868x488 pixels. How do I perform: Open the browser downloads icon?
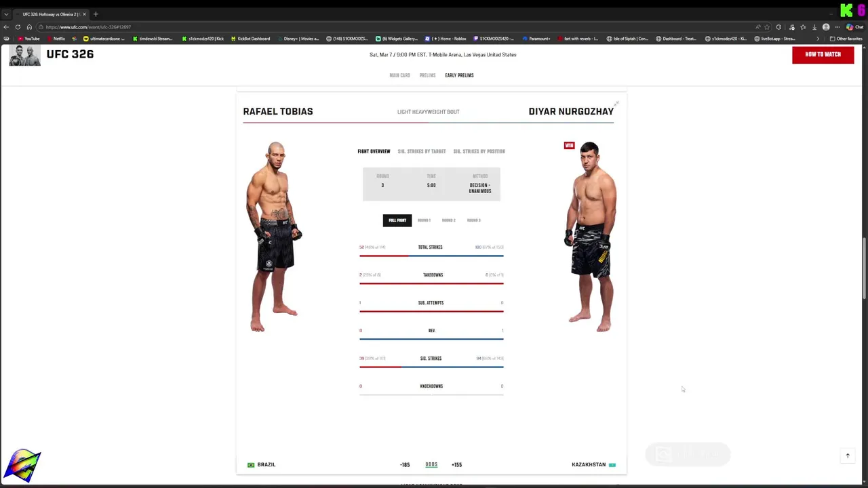(814, 27)
